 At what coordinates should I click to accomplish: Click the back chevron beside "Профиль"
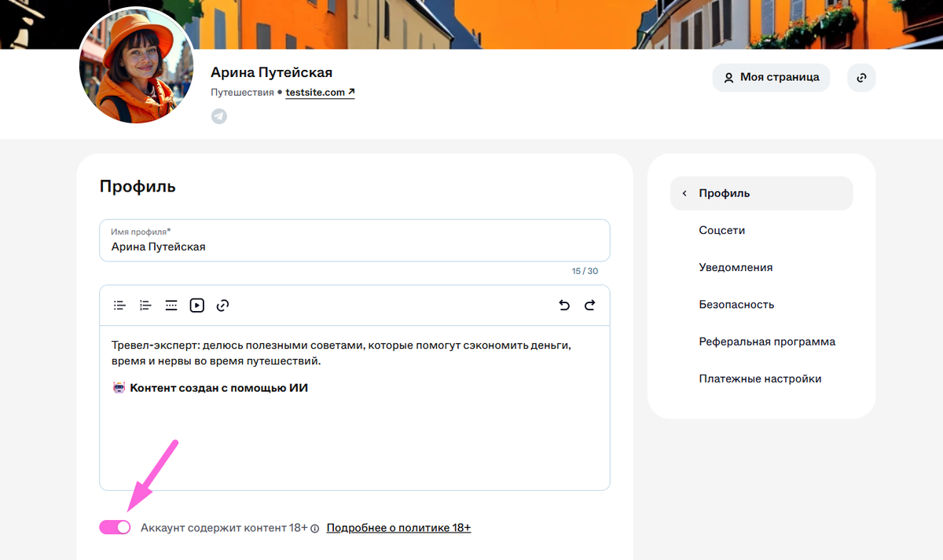click(684, 193)
